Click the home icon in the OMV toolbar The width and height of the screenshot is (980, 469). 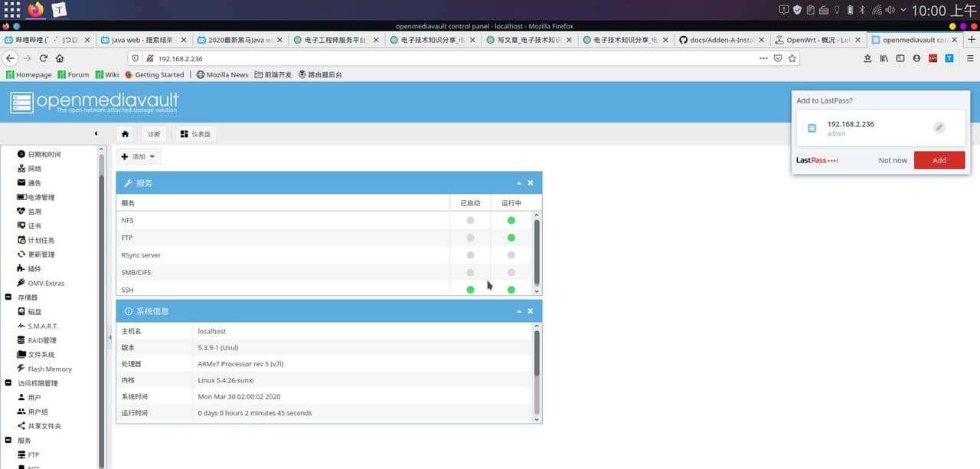(x=126, y=134)
